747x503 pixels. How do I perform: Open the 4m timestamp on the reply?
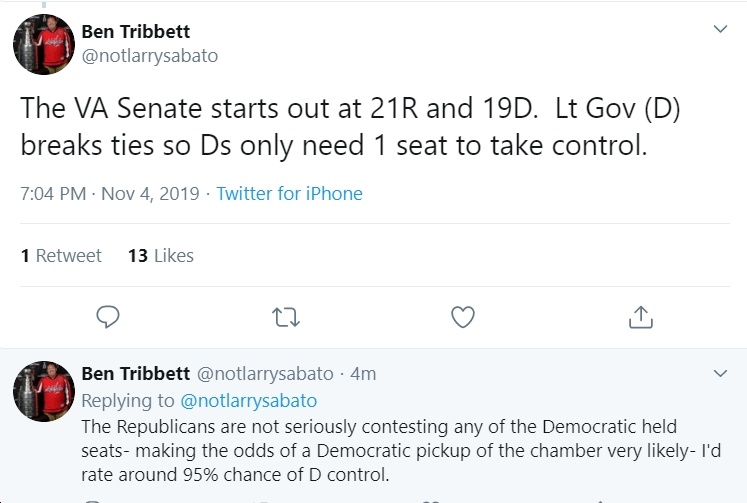coord(363,373)
